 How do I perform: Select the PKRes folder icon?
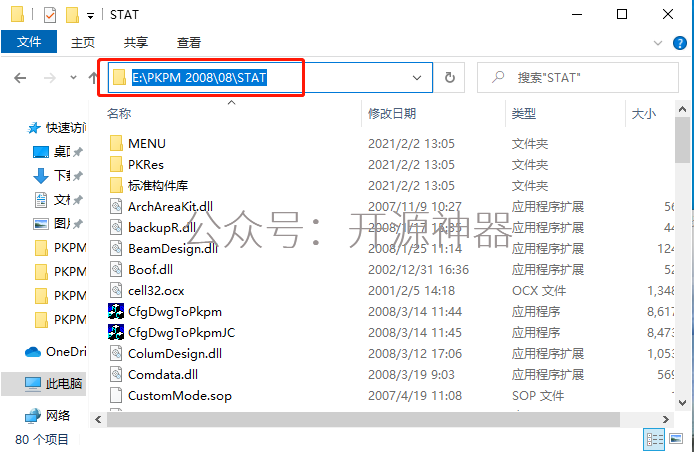116,164
